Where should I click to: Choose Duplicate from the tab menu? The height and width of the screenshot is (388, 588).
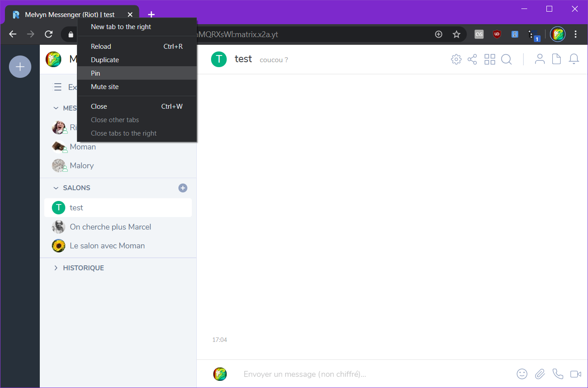[x=105, y=60]
